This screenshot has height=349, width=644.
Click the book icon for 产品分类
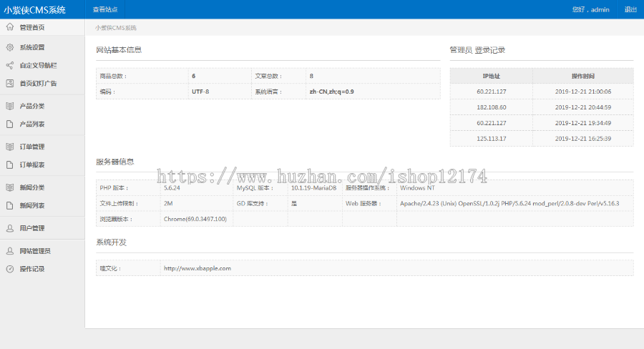(x=10, y=106)
